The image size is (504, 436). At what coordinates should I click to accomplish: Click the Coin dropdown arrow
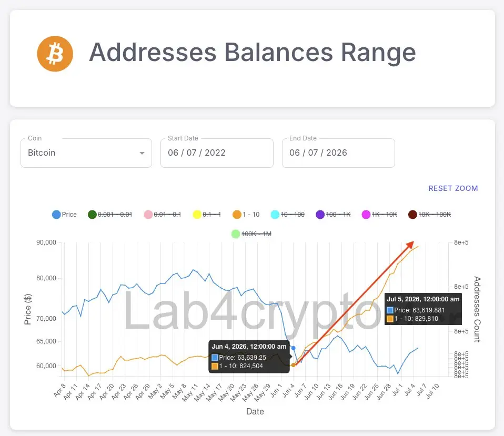[142, 153]
